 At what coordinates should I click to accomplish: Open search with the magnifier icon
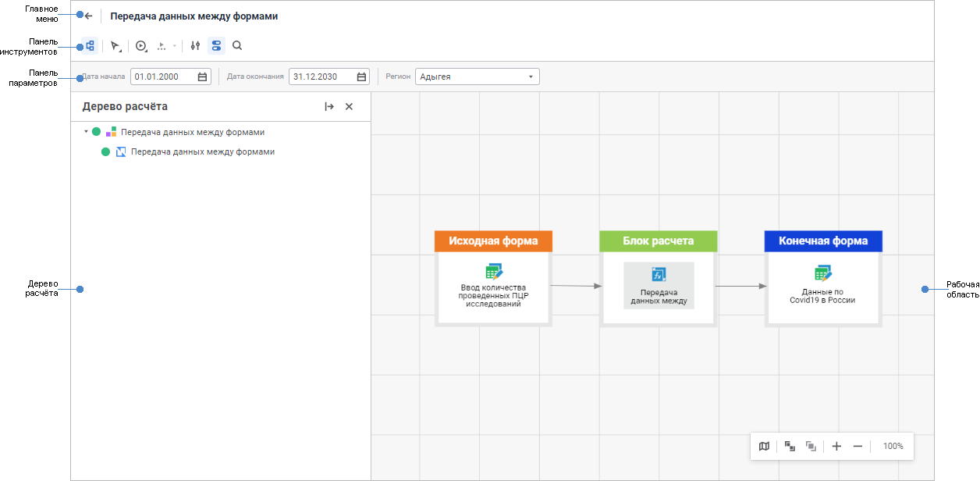(237, 46)
